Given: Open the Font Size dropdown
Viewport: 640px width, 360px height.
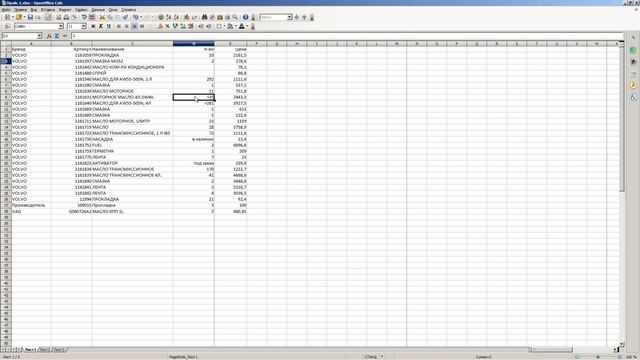Looking at the screenshot, I should (83, 26).
